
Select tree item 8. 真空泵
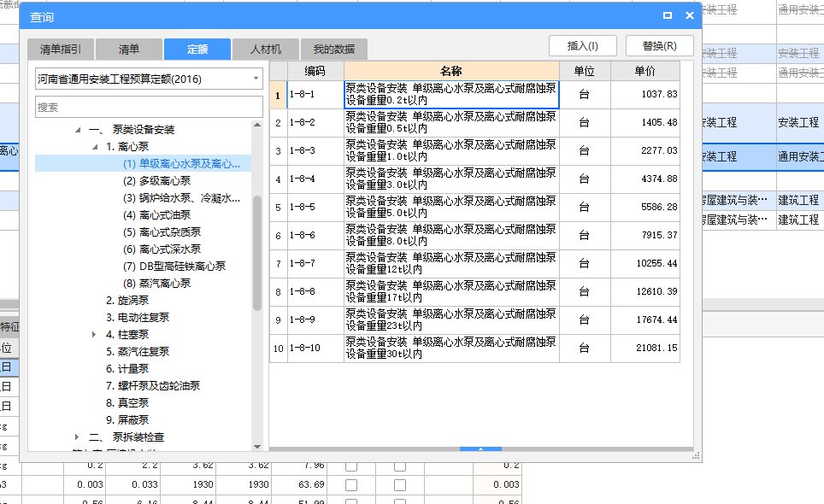(127, 402)
